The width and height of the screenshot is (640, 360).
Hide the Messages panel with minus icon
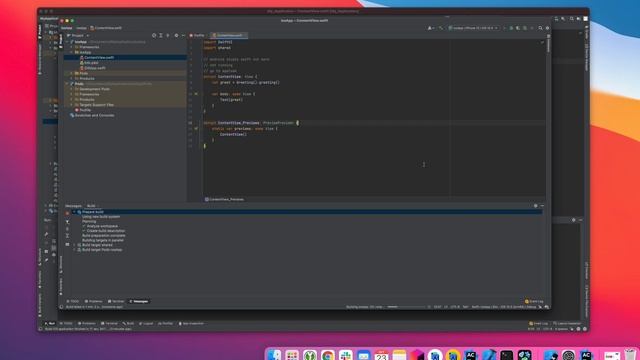[x=542, y=206]
